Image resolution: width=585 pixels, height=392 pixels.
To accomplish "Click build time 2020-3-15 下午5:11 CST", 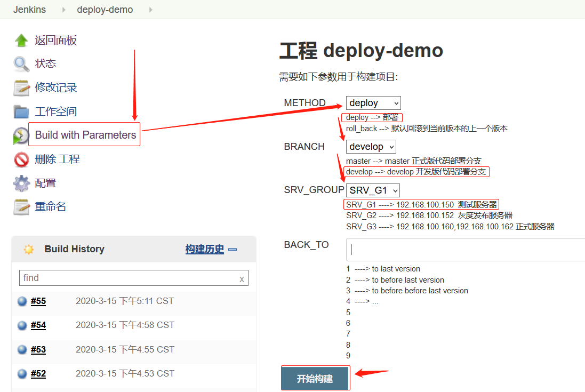I will click(x=125, y=301).
